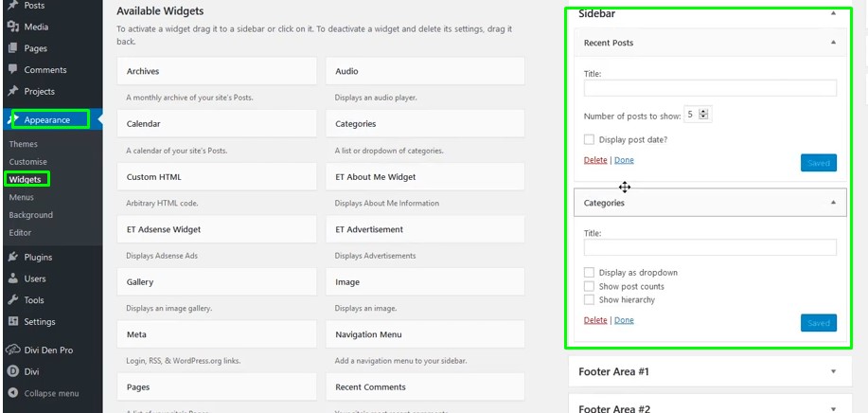Click the Divi circular D icon
The image size is (868, 413).
click(12, 371)
